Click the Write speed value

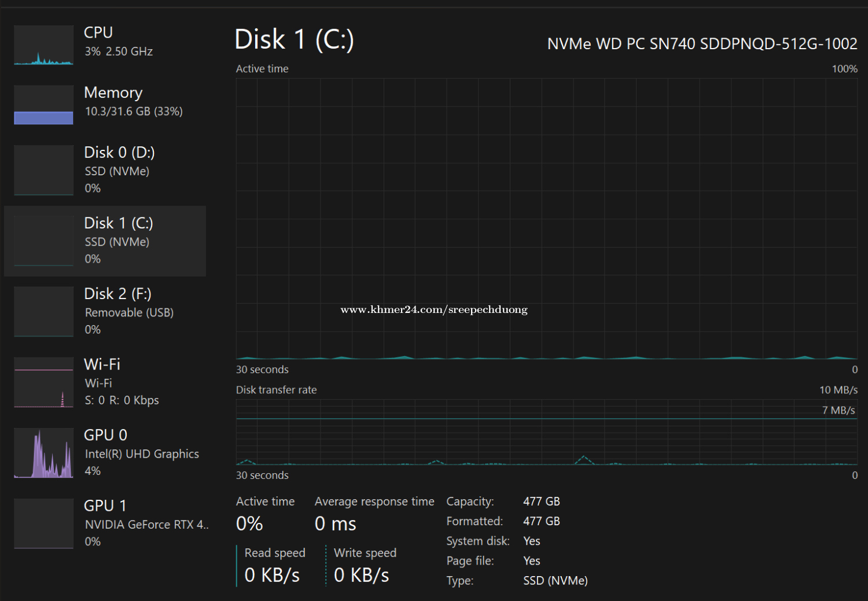362,575
